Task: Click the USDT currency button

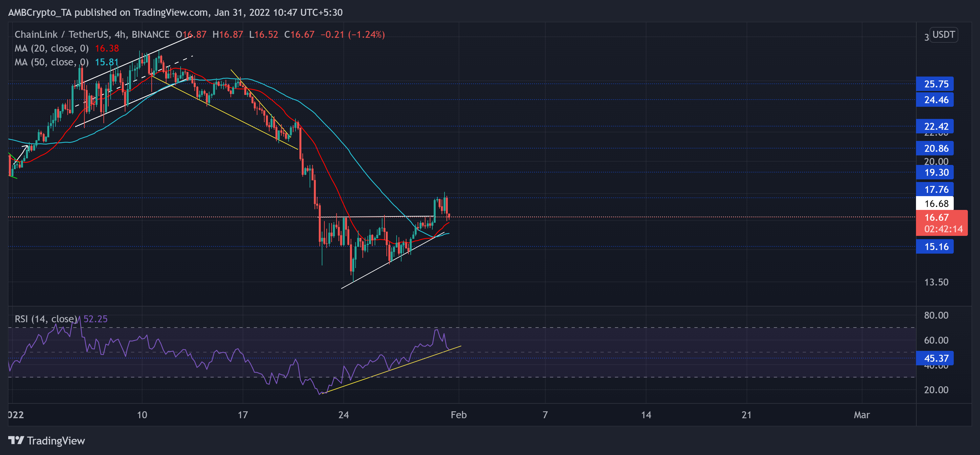Action: click(x=944, y=34)
